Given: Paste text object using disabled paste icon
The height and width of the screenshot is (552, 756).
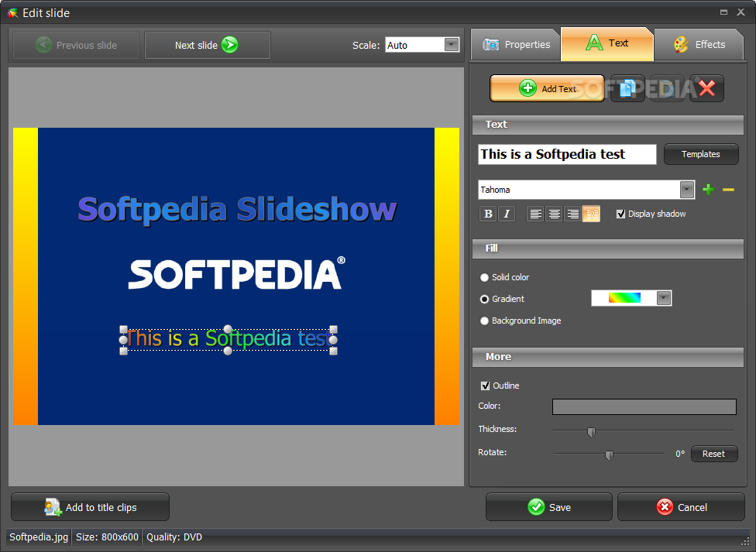Looking at the screenshot, I should point(667,88).
